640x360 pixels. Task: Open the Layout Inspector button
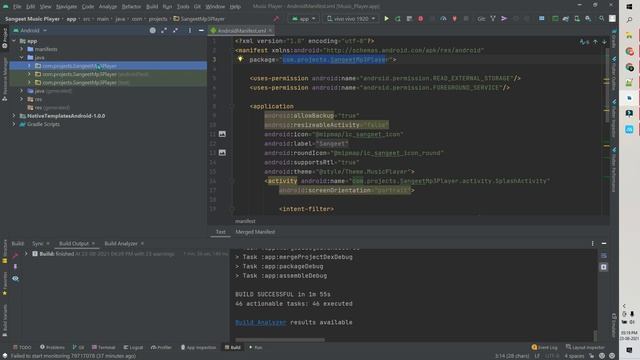point(585,347)
